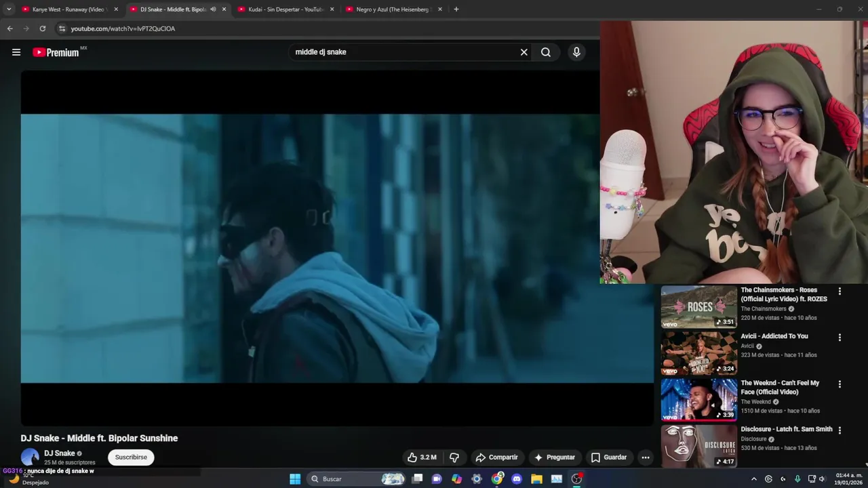Open Copilot from the taskbar
This screenshot has width=868, height=488.
(x=456, y=479)
